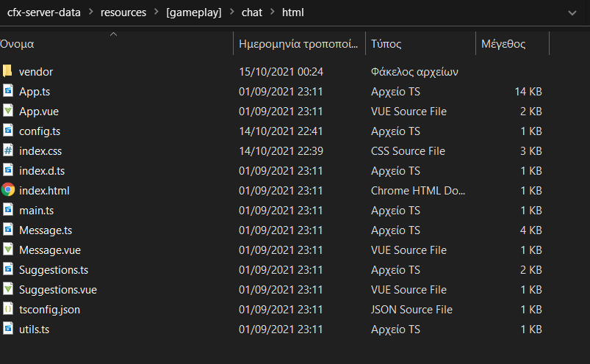Click the Chrome icon beside index.html
Screen dimensions: 590x364
tap(8, 189)
